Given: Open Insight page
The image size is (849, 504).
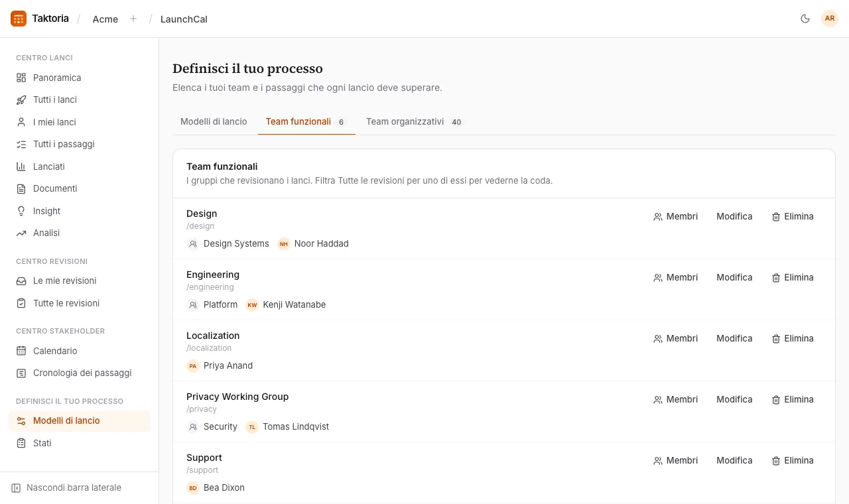Looking at the screenshot, I should [x=80, y=211].
